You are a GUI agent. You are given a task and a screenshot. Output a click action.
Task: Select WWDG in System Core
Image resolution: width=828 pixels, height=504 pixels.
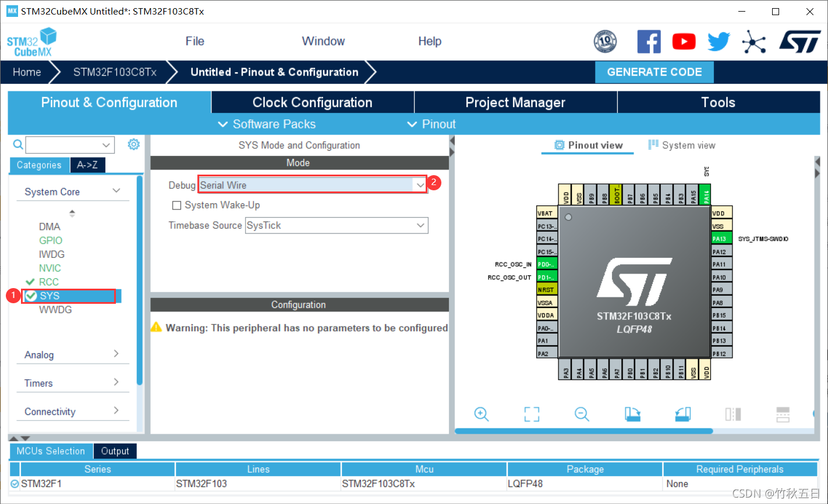click(55, 310)
